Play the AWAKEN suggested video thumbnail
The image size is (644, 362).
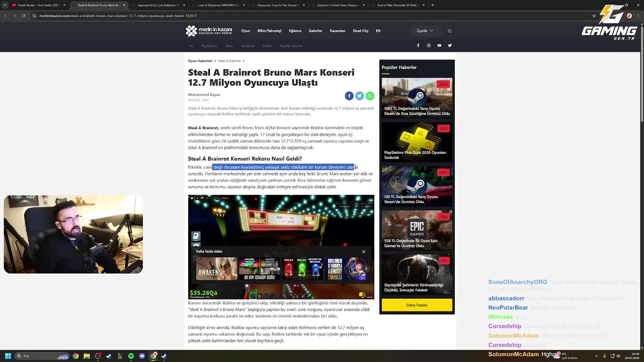click(216, 268)
